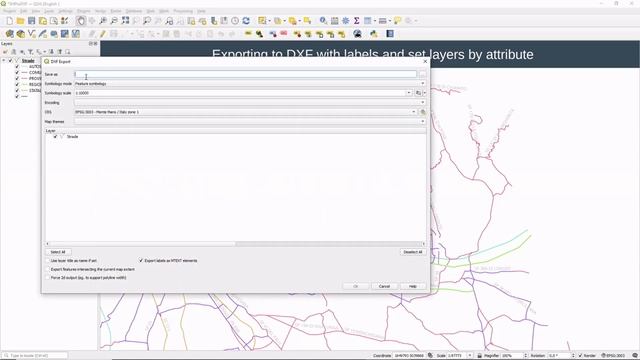Open the Settings menu

click(x=65, y=11)
